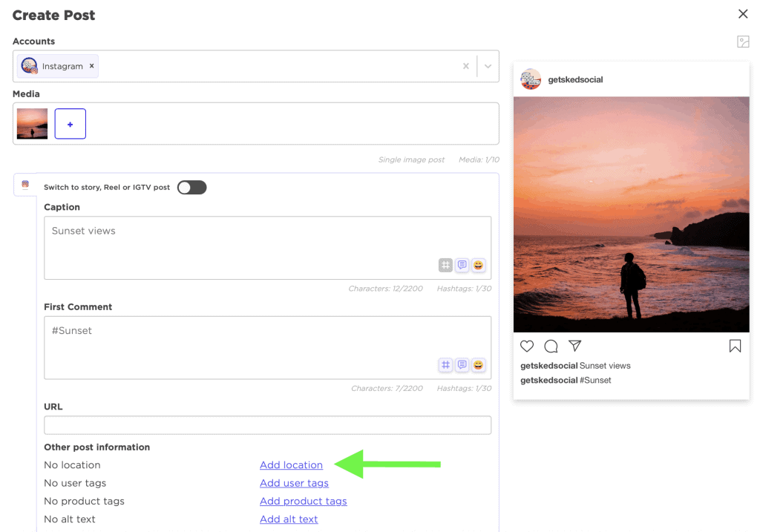Click the share arrow icon in the preview
Viewport: 760px width, 532px height.
[x=575, y=346]
